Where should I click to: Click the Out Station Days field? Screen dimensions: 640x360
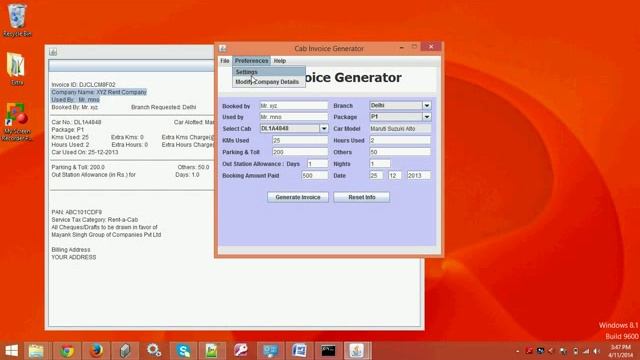318,164
